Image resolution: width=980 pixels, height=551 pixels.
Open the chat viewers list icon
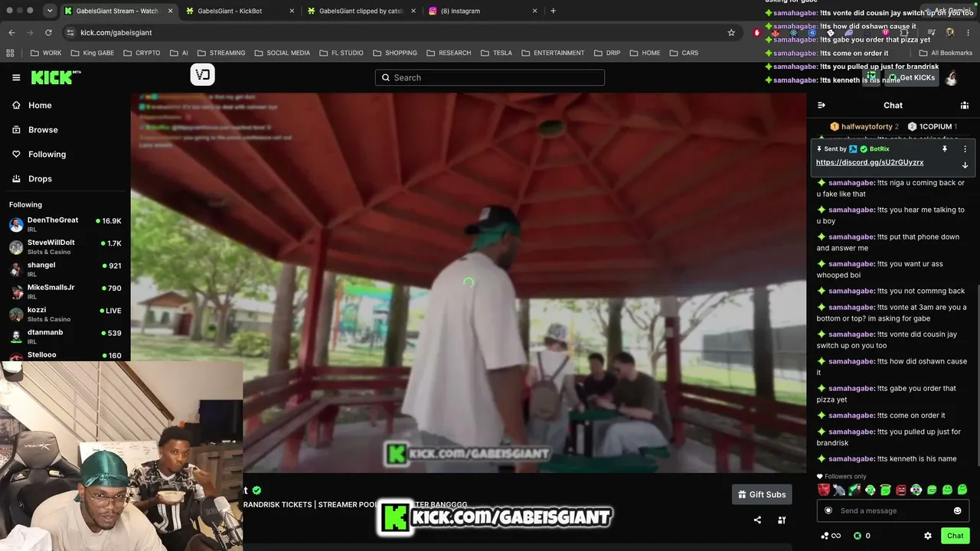pos(965,106)
